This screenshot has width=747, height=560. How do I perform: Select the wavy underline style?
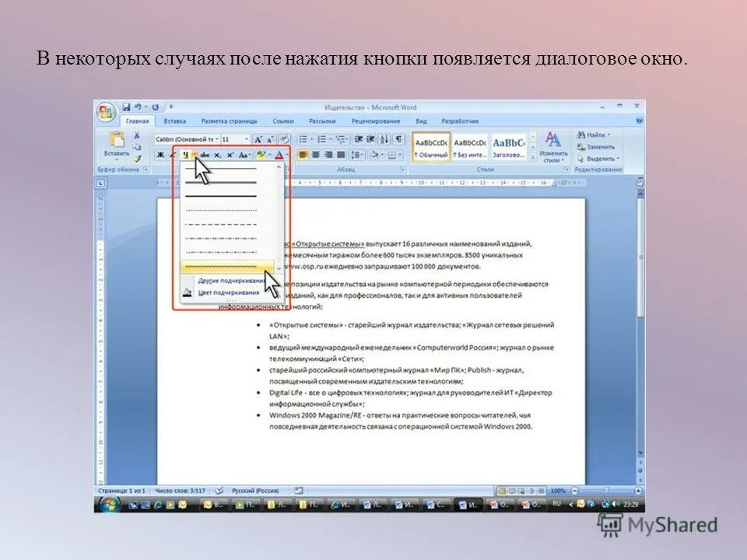pos(226,267)
